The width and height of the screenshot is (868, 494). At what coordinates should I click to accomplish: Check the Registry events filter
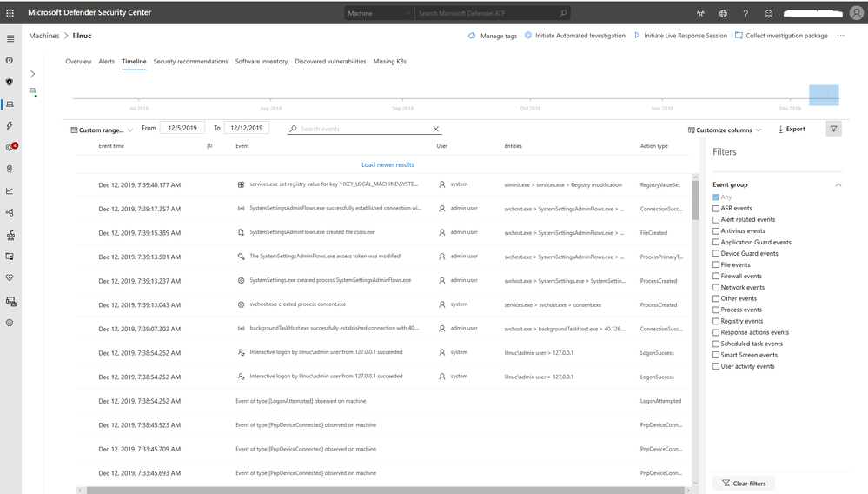coord(716,321)
